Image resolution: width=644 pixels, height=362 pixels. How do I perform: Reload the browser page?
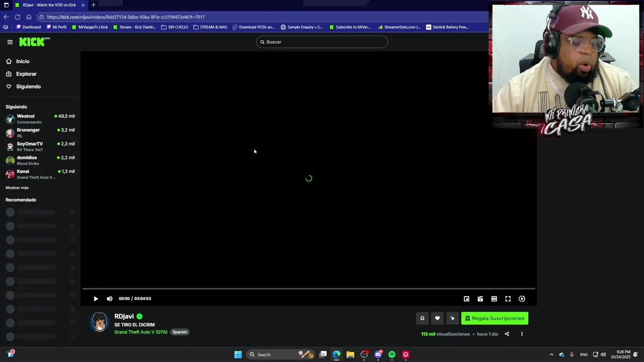coord(18,17)
